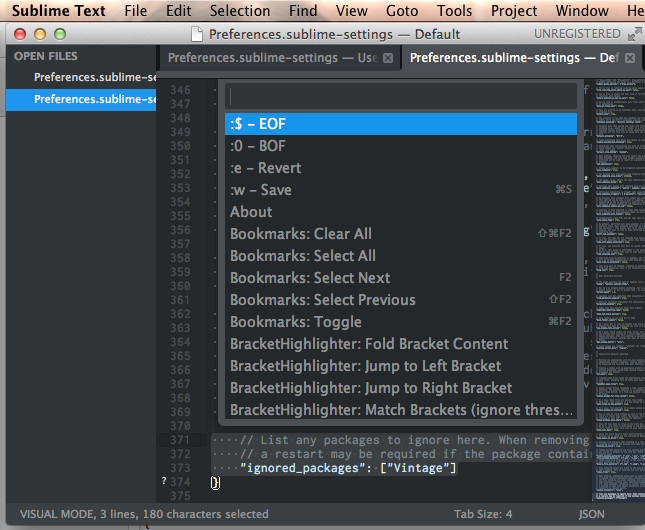
Task: Run 'BracketHighlighter: Fold Bracket Content'
Action: coord(401,344)
